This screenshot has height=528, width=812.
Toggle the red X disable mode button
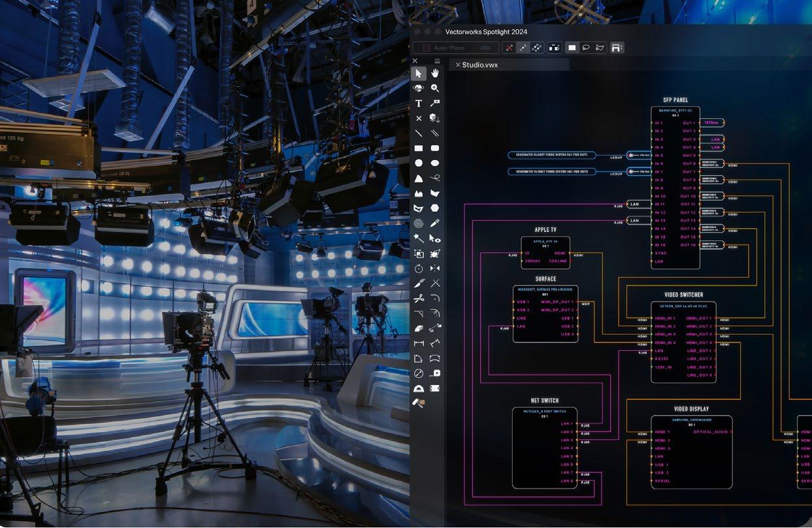(x=510, y=48)
